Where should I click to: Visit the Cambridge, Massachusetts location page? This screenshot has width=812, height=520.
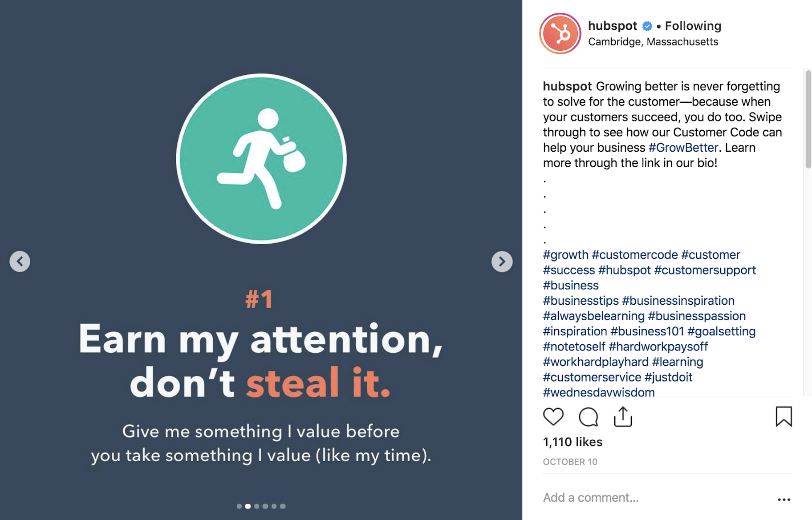(x=654, y=41)
